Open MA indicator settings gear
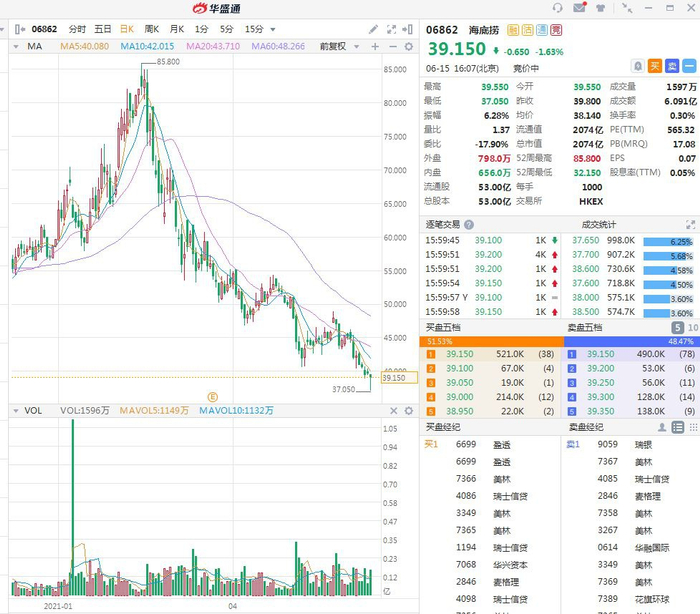Viewport: 700px width, 614px height. 408,46
